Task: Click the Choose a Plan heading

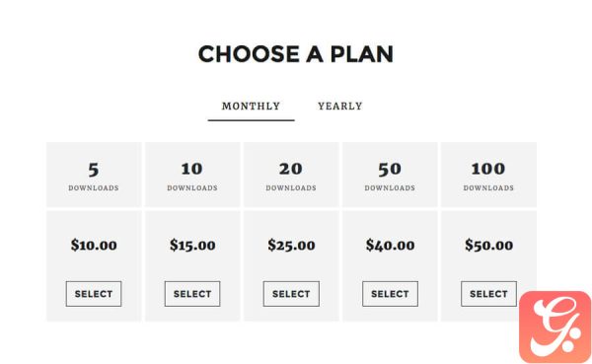Action: 296,53
